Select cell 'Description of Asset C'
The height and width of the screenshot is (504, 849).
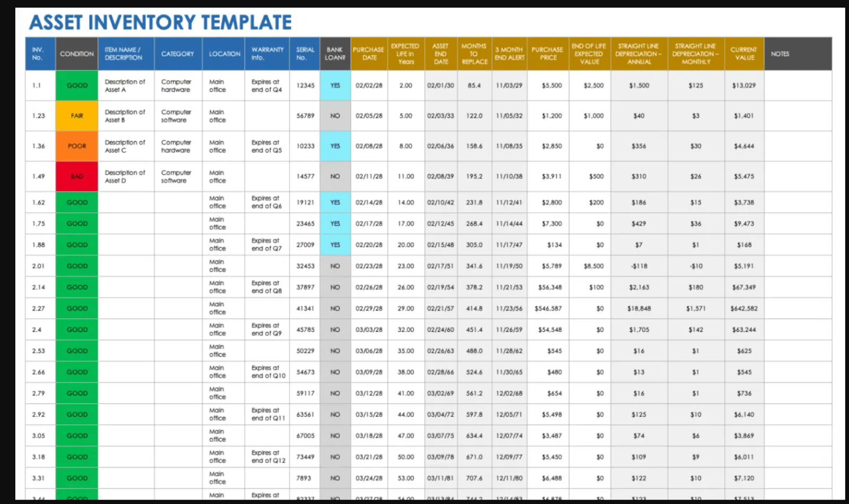tap(126, 146)
